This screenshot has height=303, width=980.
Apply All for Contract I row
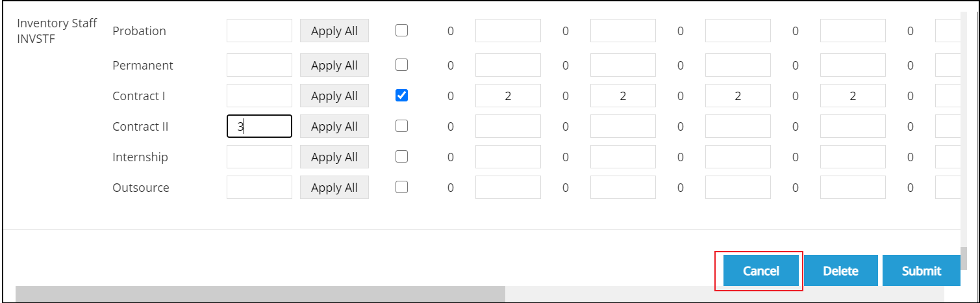pos(334,96)
